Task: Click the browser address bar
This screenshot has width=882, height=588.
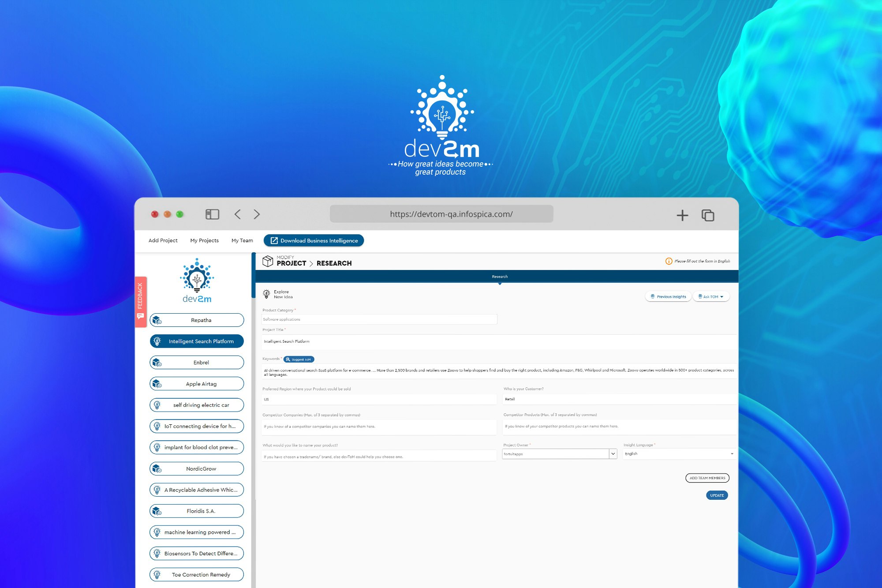Action: 441,214
